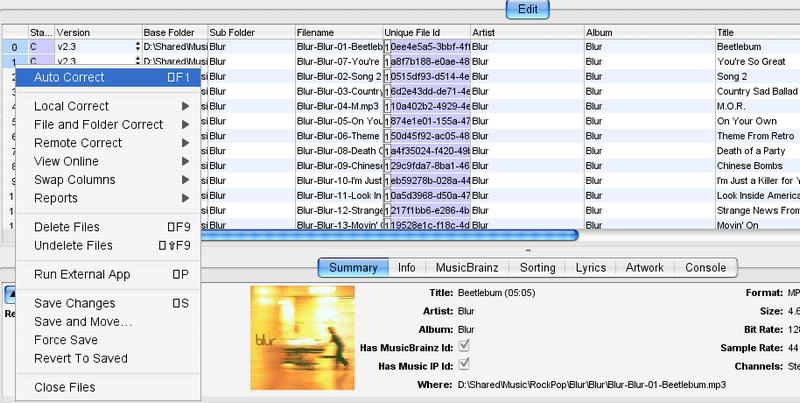Toggle the Has MusicBrainz Id checkbox

point(464,346)
